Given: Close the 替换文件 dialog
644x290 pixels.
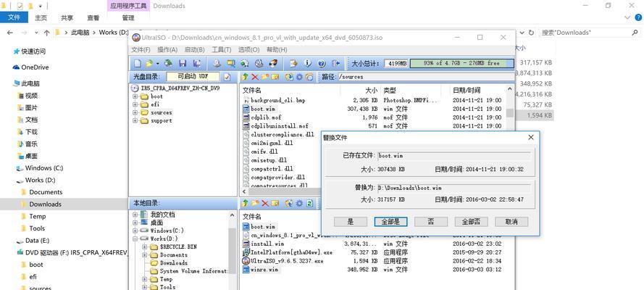Looking at the screenshot, I should (x=531, y=138).
